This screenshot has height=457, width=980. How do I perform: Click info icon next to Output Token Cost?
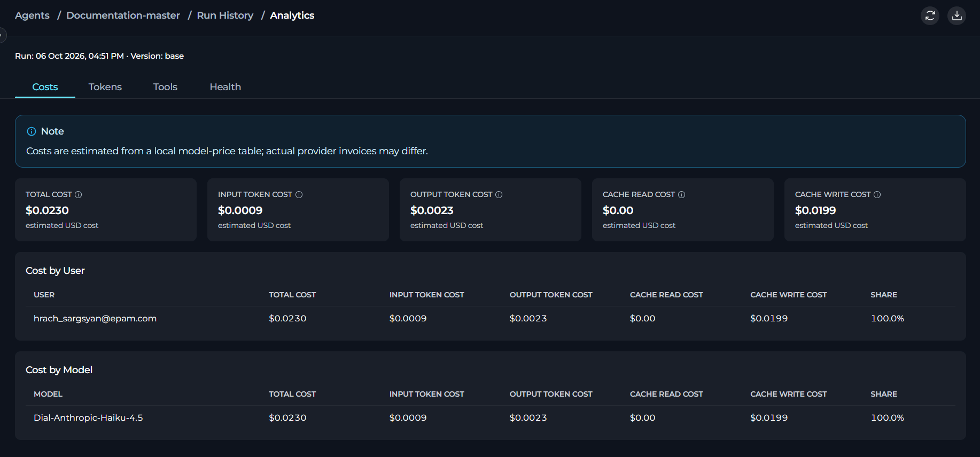point(499,195)
